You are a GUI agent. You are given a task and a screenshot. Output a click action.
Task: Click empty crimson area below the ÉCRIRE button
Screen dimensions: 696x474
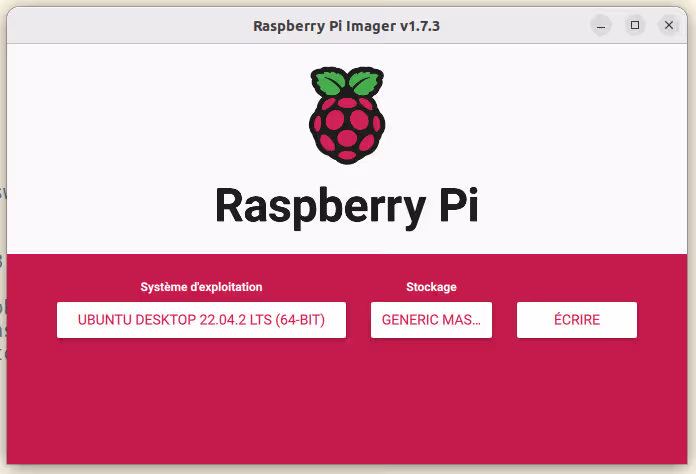(576, 400)
